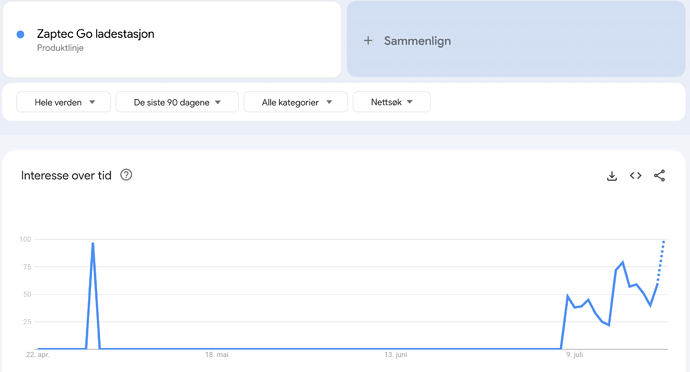Viewport: 690px width, 372px height.
Task: Edit the Zaptec Go ladestasjon search term
Action: click(95, 34)
